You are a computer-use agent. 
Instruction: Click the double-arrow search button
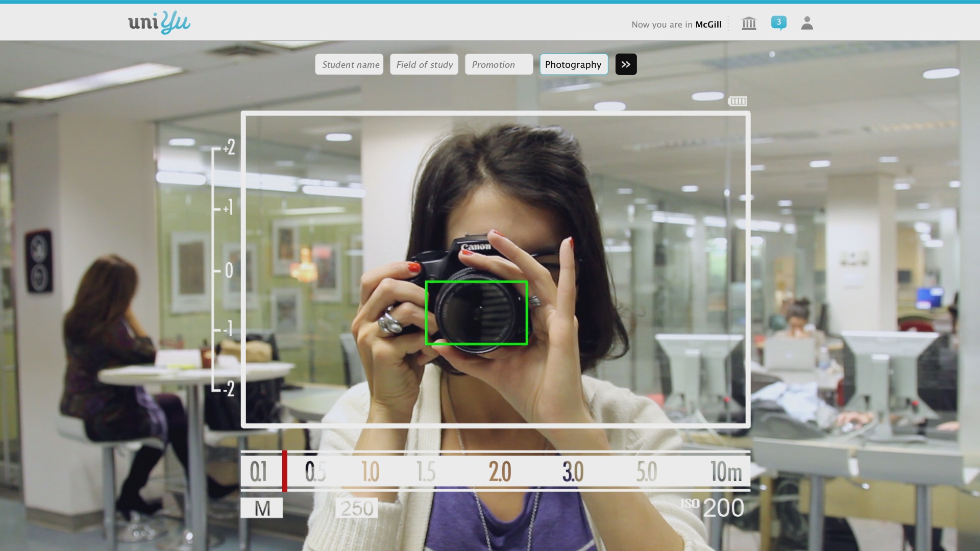pos(626,64)
